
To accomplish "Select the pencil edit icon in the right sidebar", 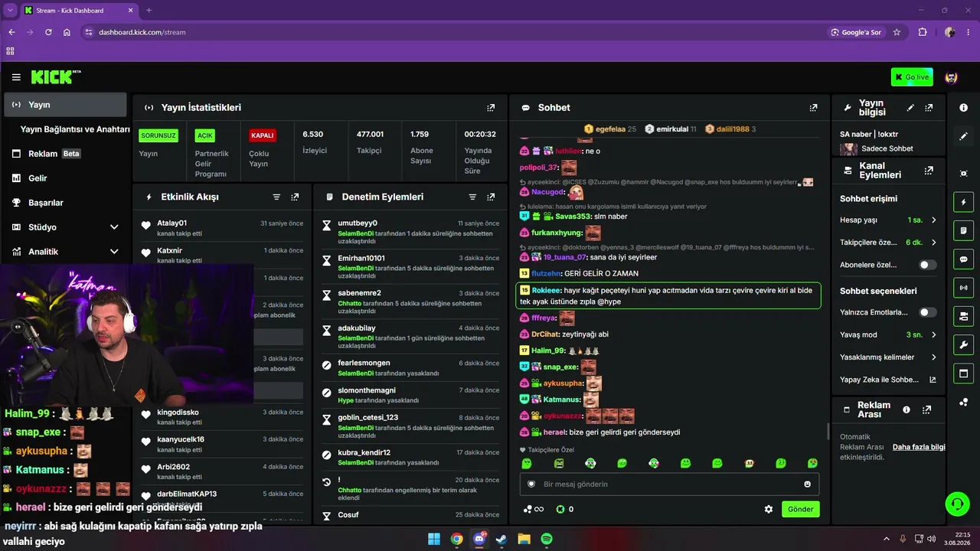I will [963, 136].
